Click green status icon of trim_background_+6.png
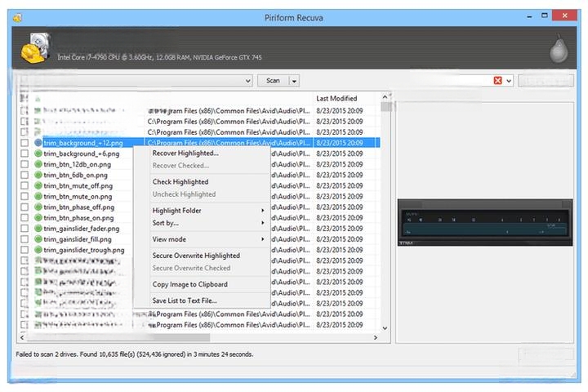The image size is (588, 392). tap(38, 154)
